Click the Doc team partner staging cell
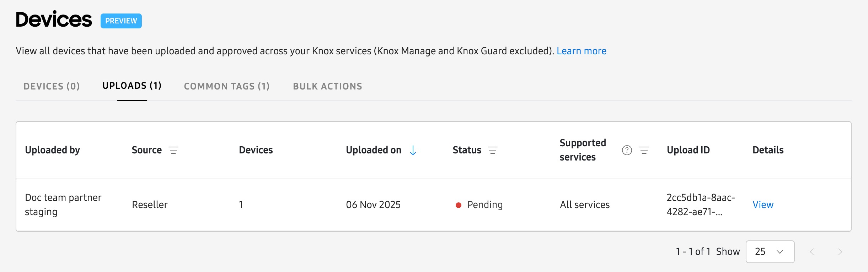868x272 pixels. [63, 205]
